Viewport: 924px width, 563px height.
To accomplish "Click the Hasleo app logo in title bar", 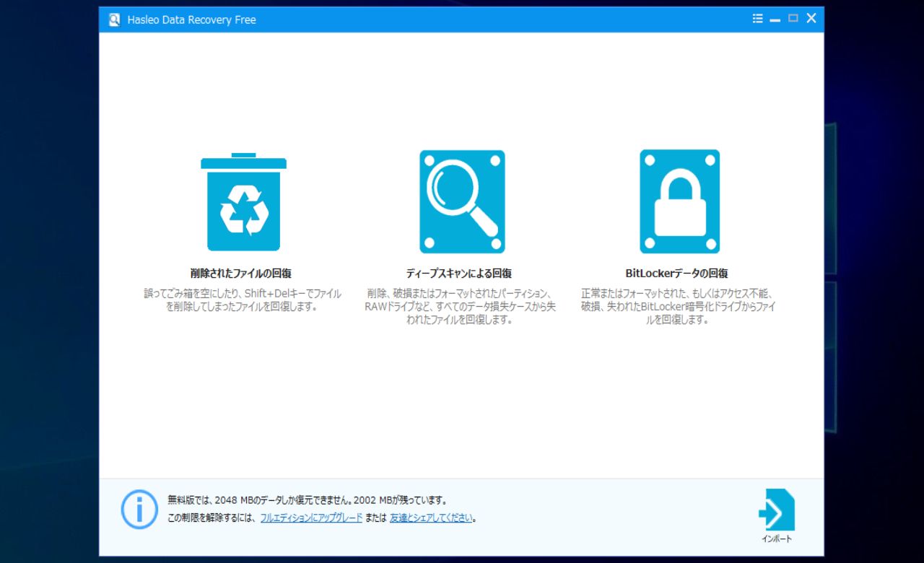I will click(115, 19).
